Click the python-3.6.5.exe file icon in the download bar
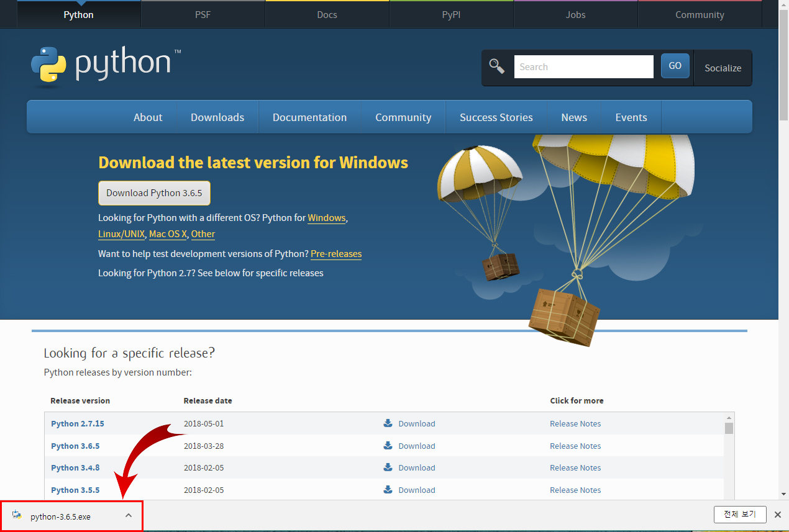 tap(17, 516)
